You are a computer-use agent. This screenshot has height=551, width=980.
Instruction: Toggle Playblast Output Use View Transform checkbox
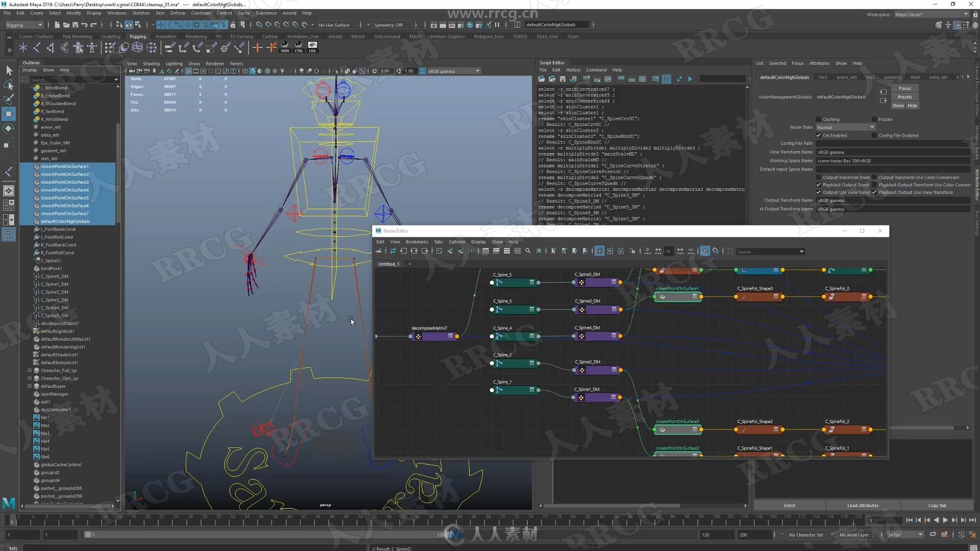click(x=874, y=192)
